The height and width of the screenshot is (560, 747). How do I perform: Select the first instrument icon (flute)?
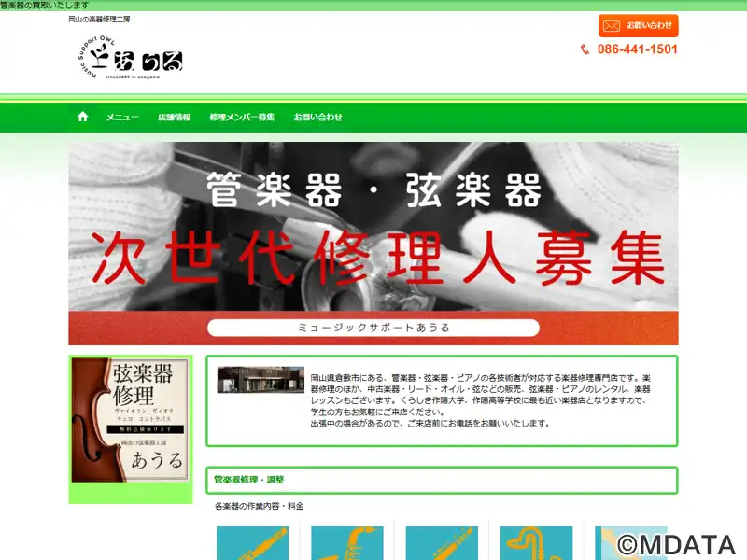252,543
